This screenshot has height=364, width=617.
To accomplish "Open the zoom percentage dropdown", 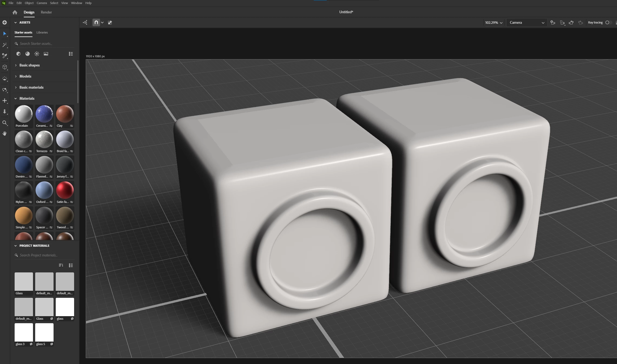I will pyautogui.click(x=493, y=23).
